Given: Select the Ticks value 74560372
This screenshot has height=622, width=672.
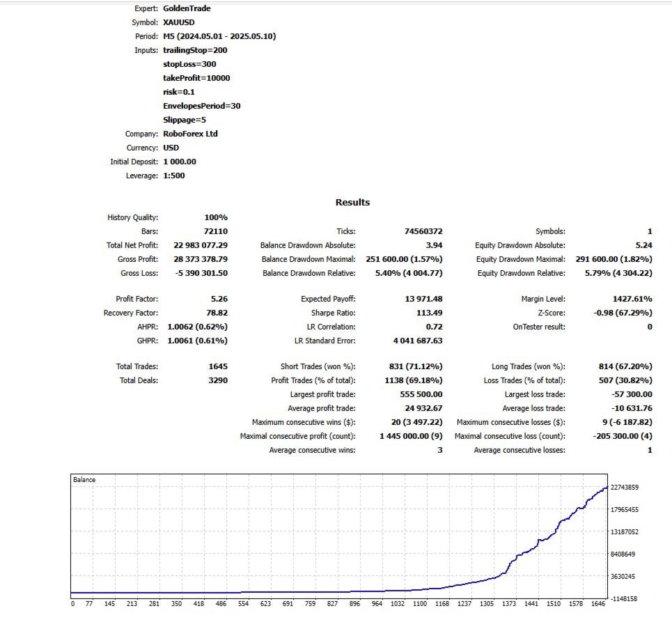Looking at the screenshot, I should 423,231.
